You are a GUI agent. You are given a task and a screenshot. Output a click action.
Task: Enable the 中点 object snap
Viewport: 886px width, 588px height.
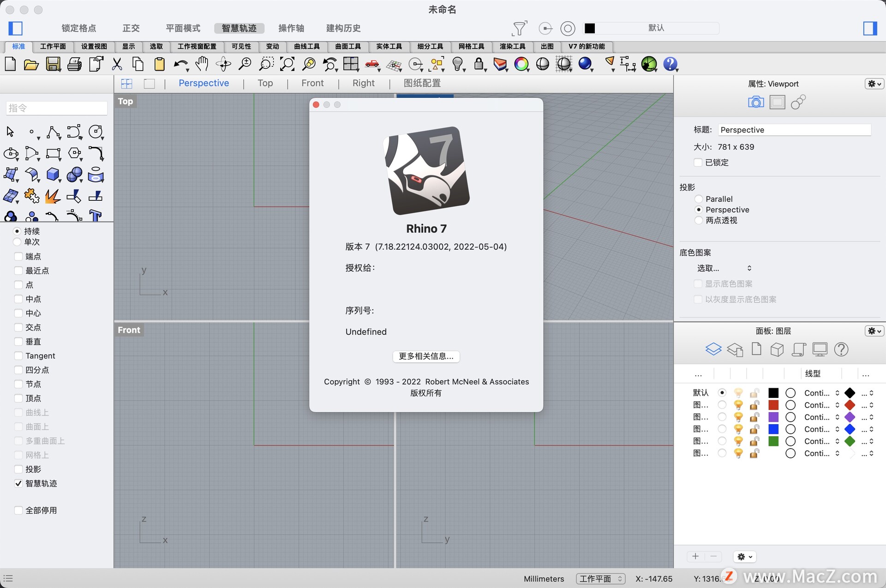point(18,299)
